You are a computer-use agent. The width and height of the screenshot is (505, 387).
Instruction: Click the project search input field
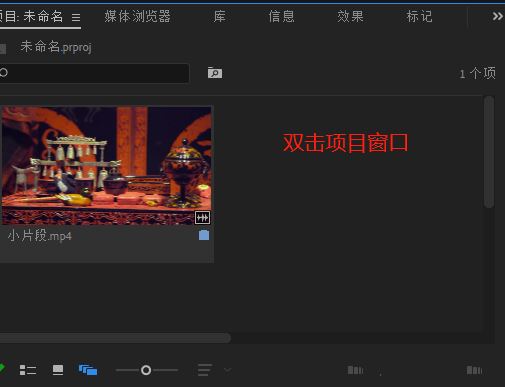point(95,73)
